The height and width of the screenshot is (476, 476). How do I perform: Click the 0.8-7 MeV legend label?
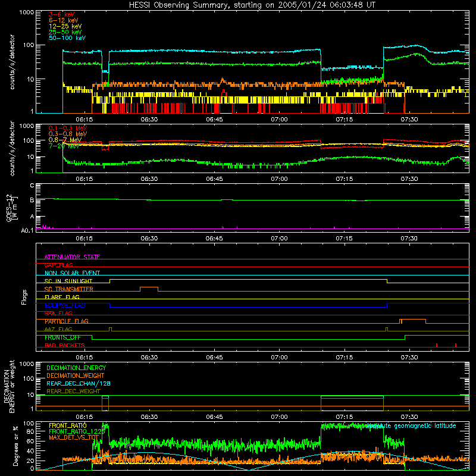pyautogui.click(x=65, y=140)
